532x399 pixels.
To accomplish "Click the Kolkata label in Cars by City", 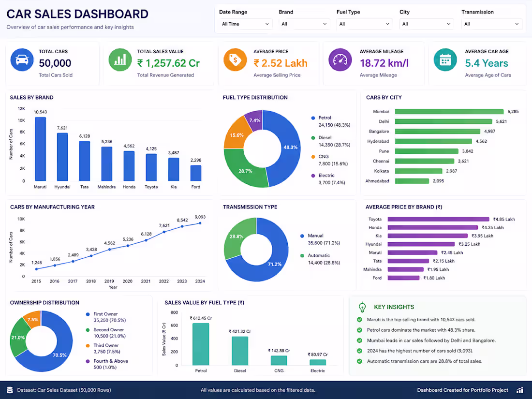I will (x=382, y=171).
